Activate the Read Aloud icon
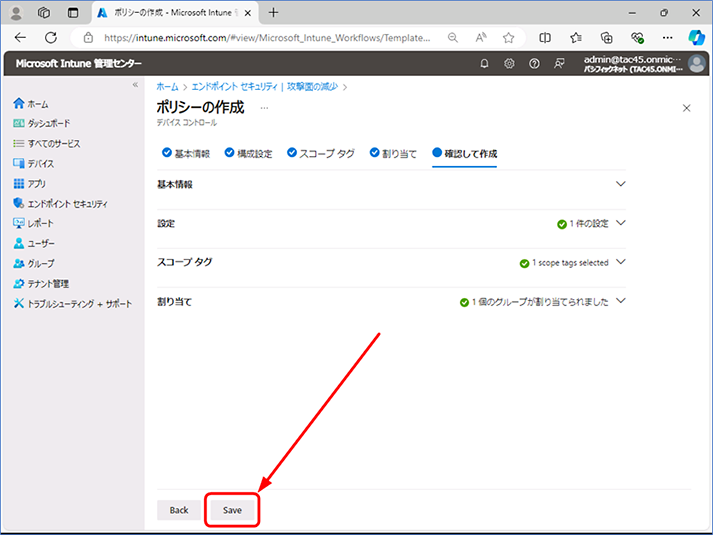Image resolution: width=713 pixels, height=535 pixels. (481, 38)
